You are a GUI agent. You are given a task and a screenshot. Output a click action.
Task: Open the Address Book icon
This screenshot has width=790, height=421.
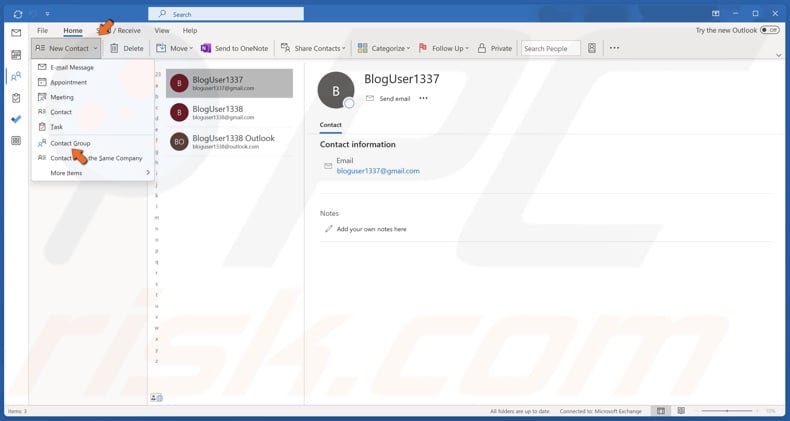[x=592, y=48]
